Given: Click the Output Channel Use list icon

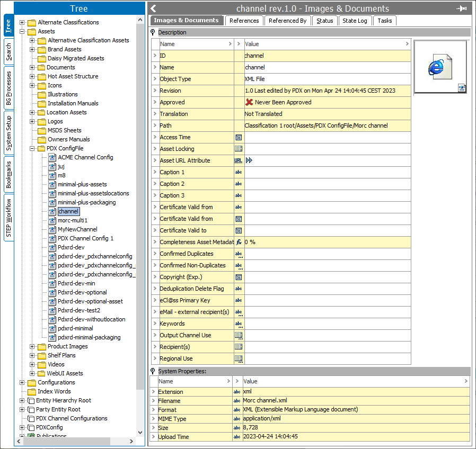Looking at the screenshot, I should (239, 335).
